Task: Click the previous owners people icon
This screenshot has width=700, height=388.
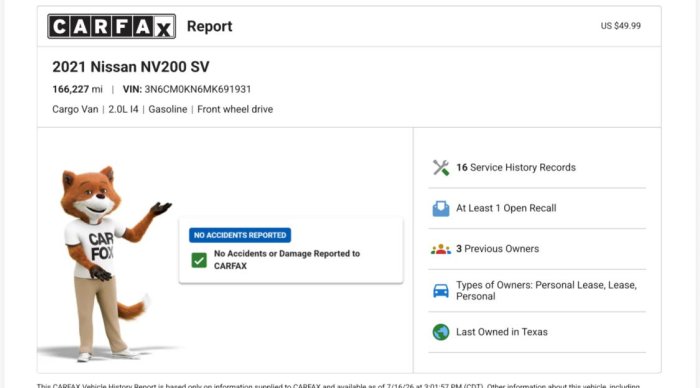Action: point(441,249)
